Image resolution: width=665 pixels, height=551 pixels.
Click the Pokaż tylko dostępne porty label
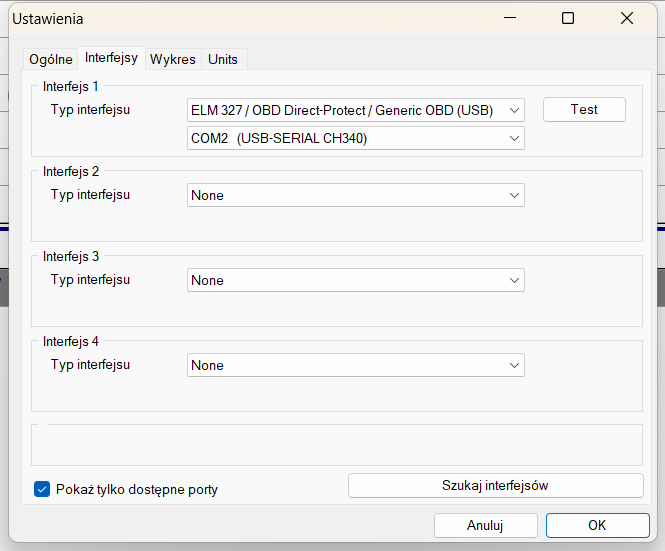click(x=137, y=489)
